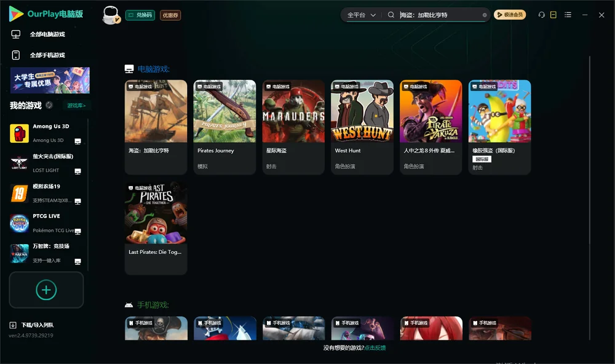The height and width of the screenshot is (364, 615).
Task: Click the refresh icon beside 我的游戏
Action: (49, 105)
